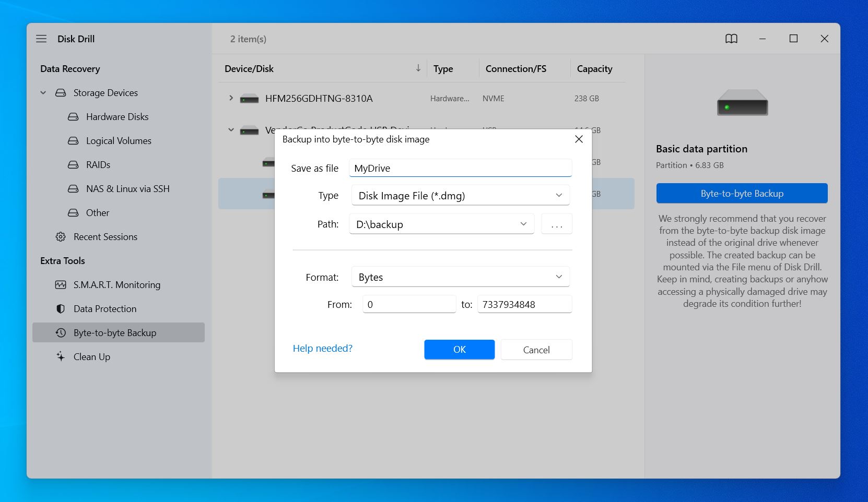The width and height of the screenshot is (868, 502).
Task: Select Byte-to-byte Backup in Extra Tools
Action: coord(119,333)
